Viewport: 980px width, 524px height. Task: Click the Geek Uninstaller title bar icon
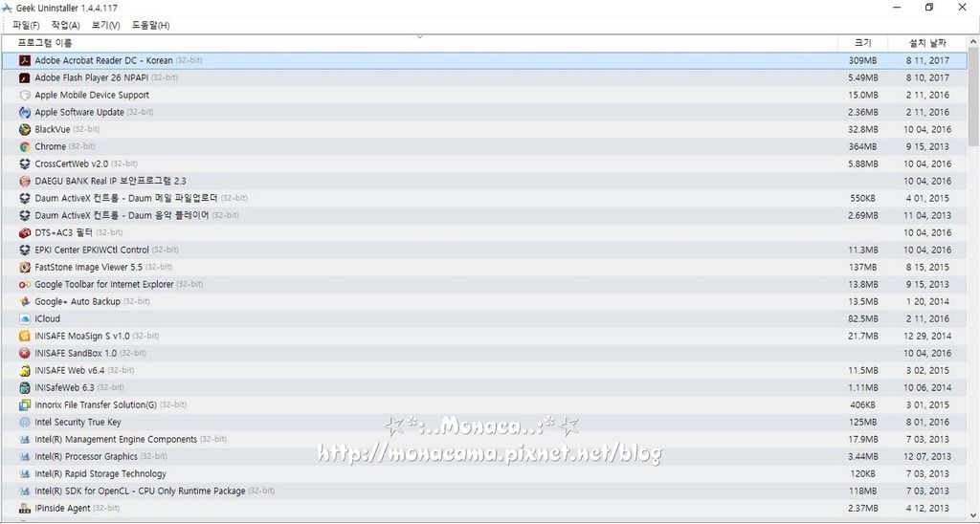(7, 8)
